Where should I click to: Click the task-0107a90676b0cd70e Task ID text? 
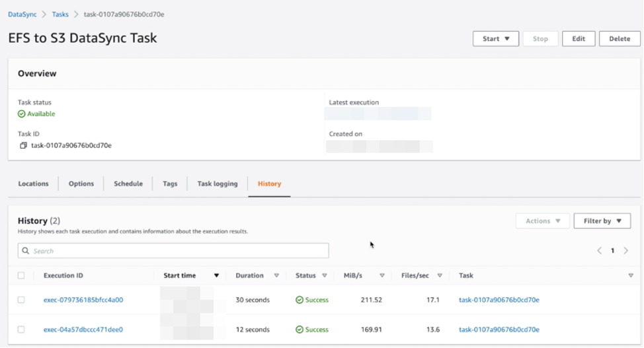pos(71,145)
